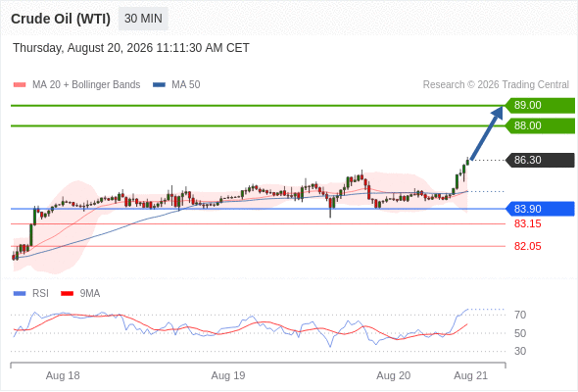Screen dimensions: 578x392
Task: Click the 89.00 green resistance price tag
Action: click(x=540, y=105)
